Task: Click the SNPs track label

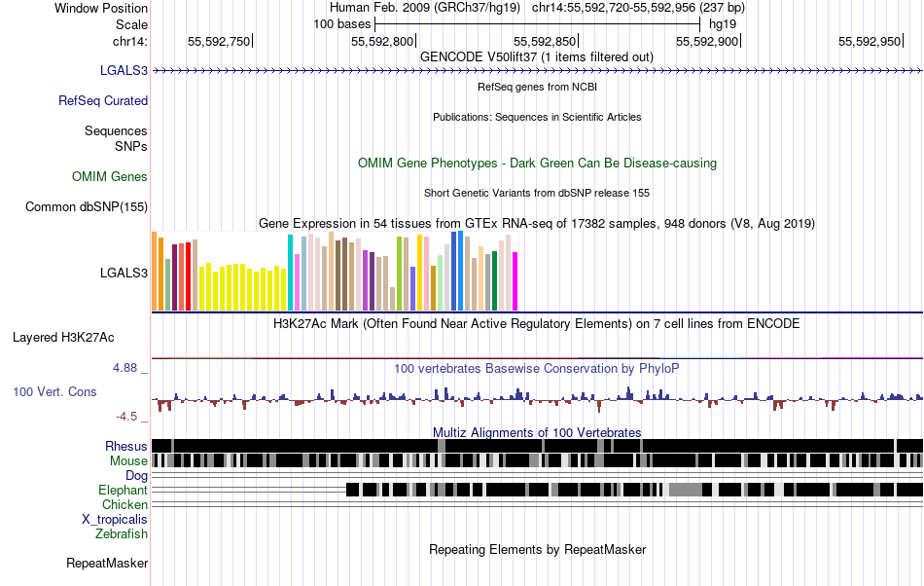Action: pos(131,146)
